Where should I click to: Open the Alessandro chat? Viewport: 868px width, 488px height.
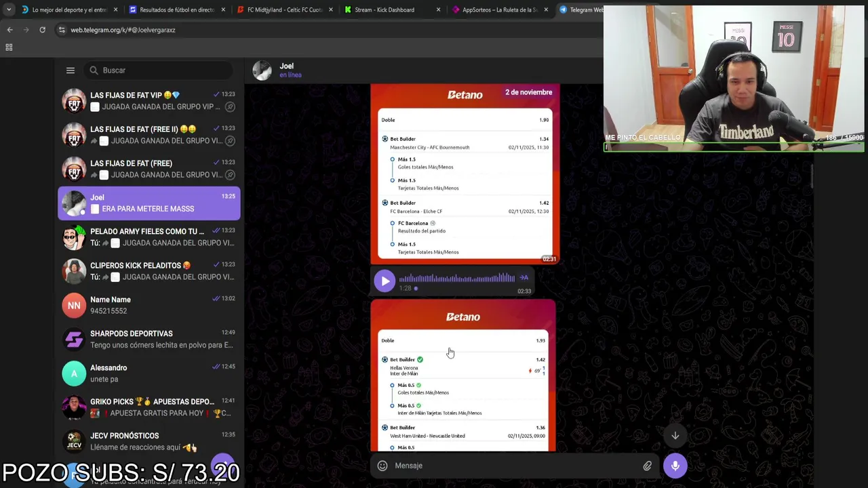149,373
